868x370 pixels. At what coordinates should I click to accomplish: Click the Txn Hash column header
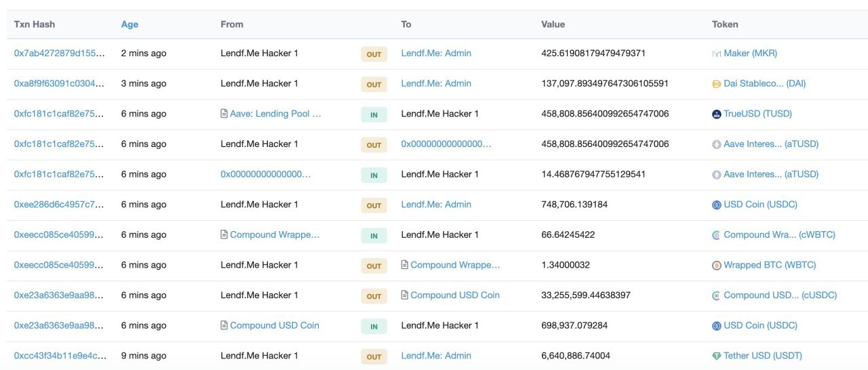pyautogui.click(x=35, y=24)
